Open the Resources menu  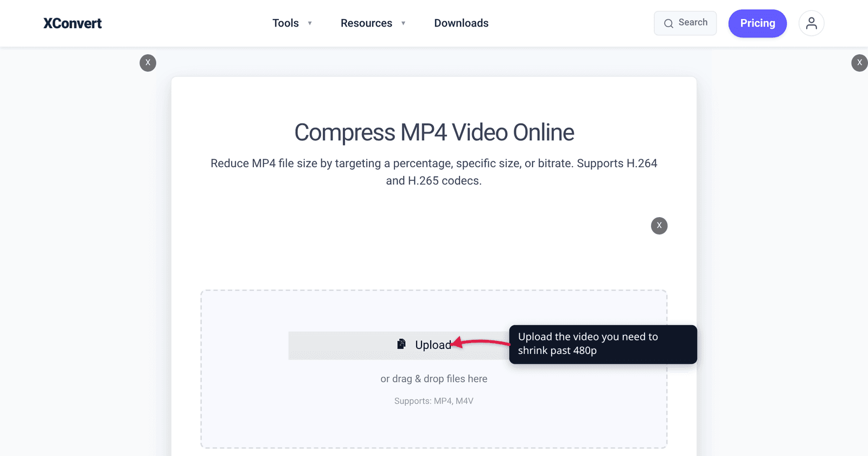(x=366, y=23)
